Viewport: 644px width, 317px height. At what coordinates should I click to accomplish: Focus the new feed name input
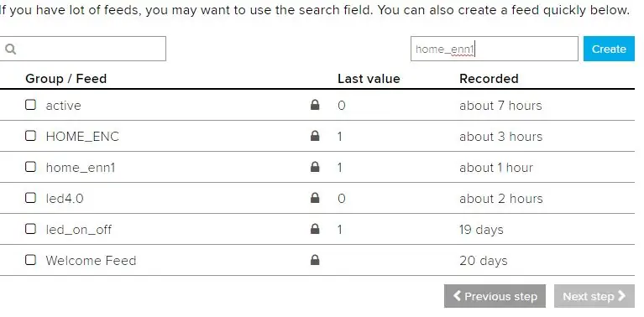tap(494, 49)
